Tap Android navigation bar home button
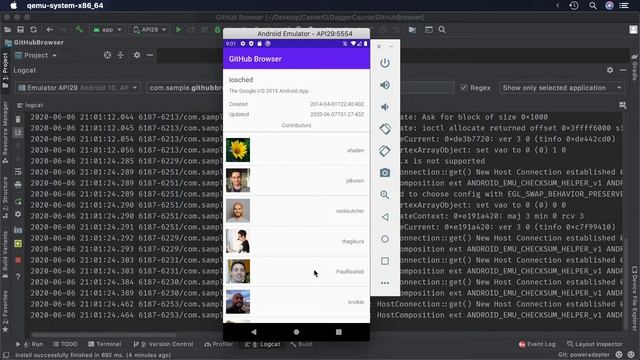 point(296,332)
